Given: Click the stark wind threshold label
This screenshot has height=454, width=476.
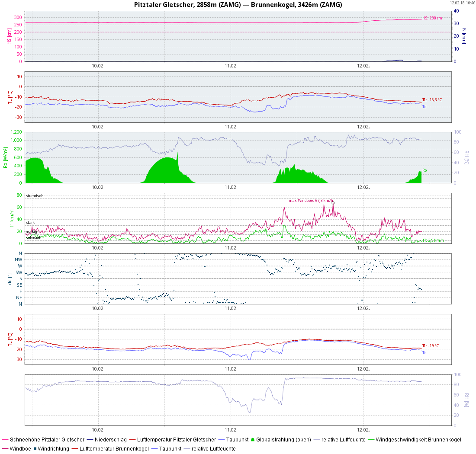Looking at the screenshot, I should tap(30, 223).
